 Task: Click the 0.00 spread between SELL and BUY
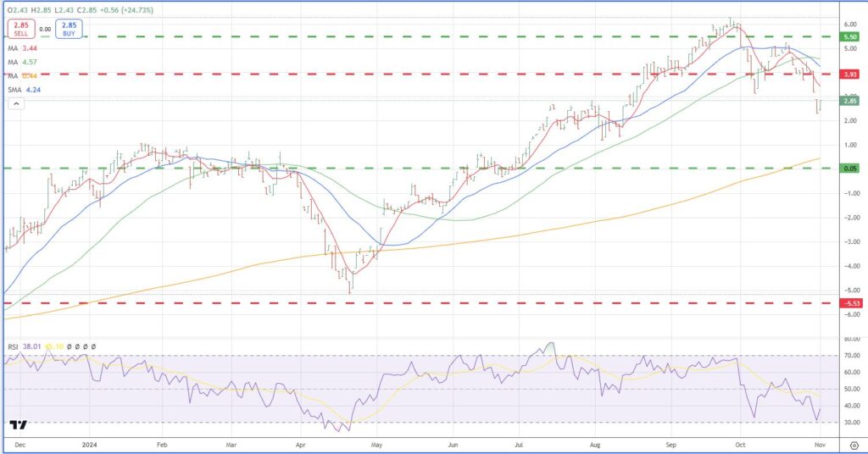45,29
